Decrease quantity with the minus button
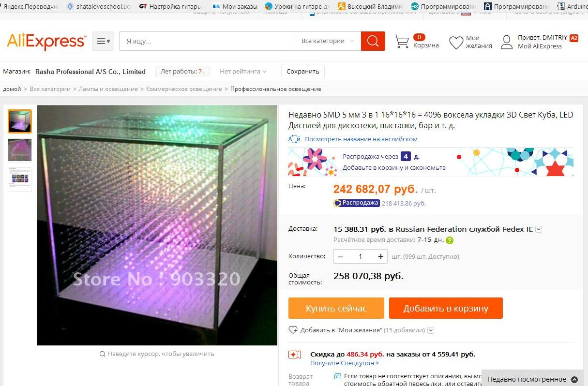Viewport: 588px width, 386px height. click(x=340, y=256)
